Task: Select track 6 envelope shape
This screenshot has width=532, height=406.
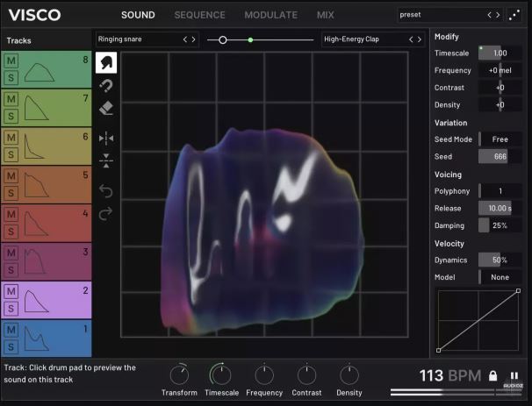Action: click(34, 146)
